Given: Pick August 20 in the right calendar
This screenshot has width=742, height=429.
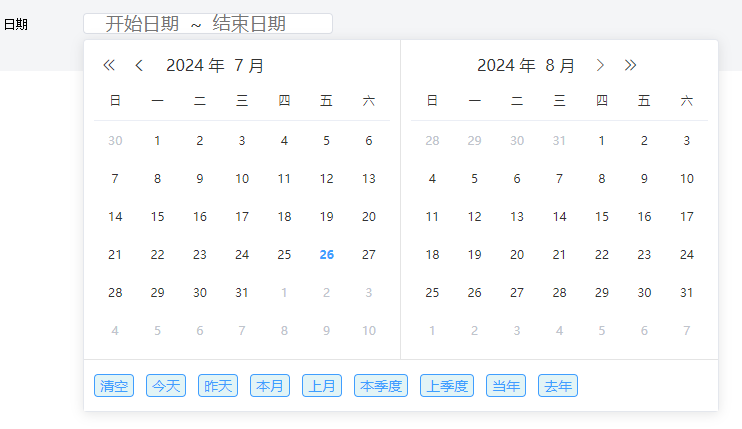Looking at the screenshot, I should tap(517, 254).
